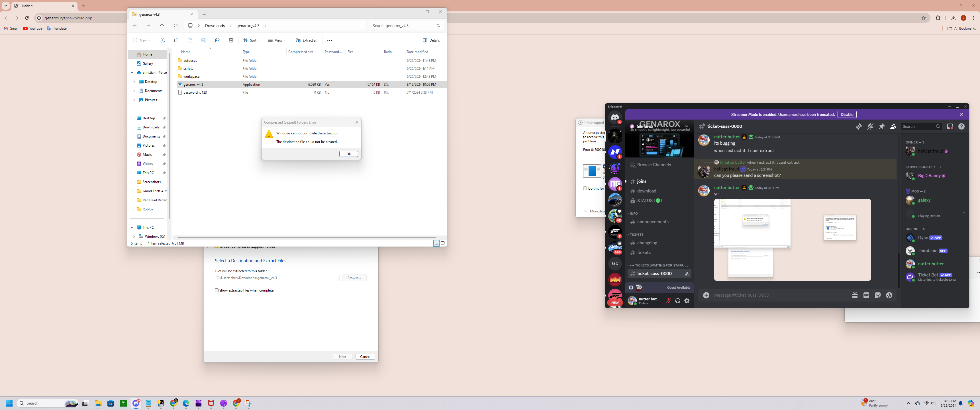980x410 pixels.
Task: Open the screenshot thumbnail in Discord chat
Action: pyautogui.click(x=792, y=240)
